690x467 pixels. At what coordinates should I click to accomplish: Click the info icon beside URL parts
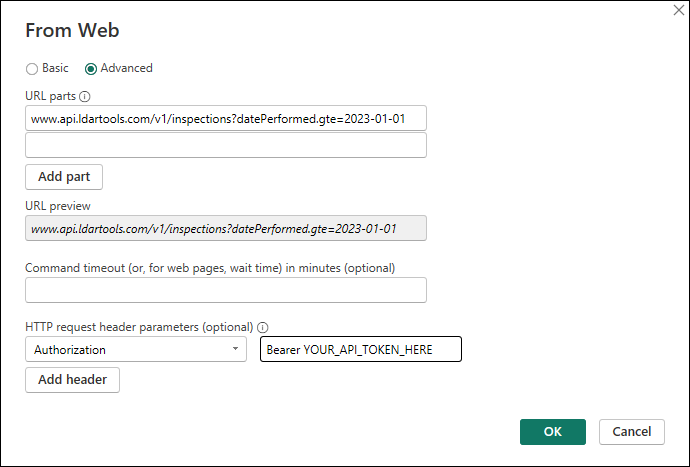pos(85,97)
